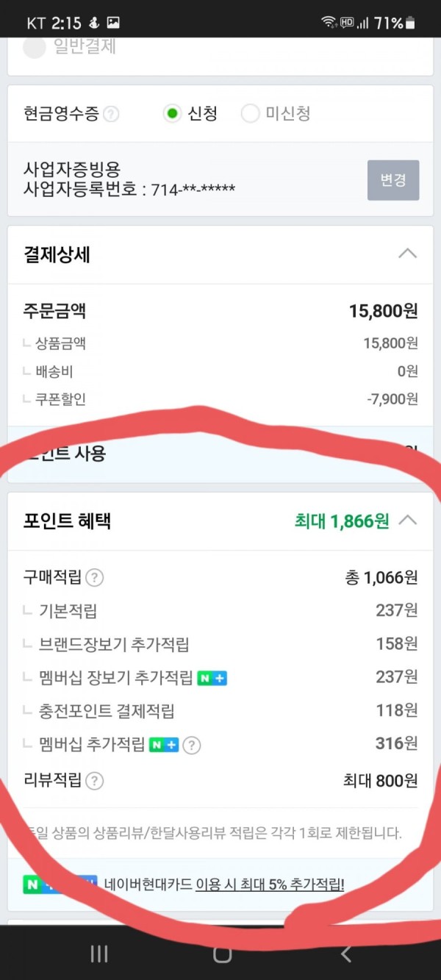Select the 미신청 radio option
Image resolution: width=441 pixels, height=980 pixels.
point(251,114)
